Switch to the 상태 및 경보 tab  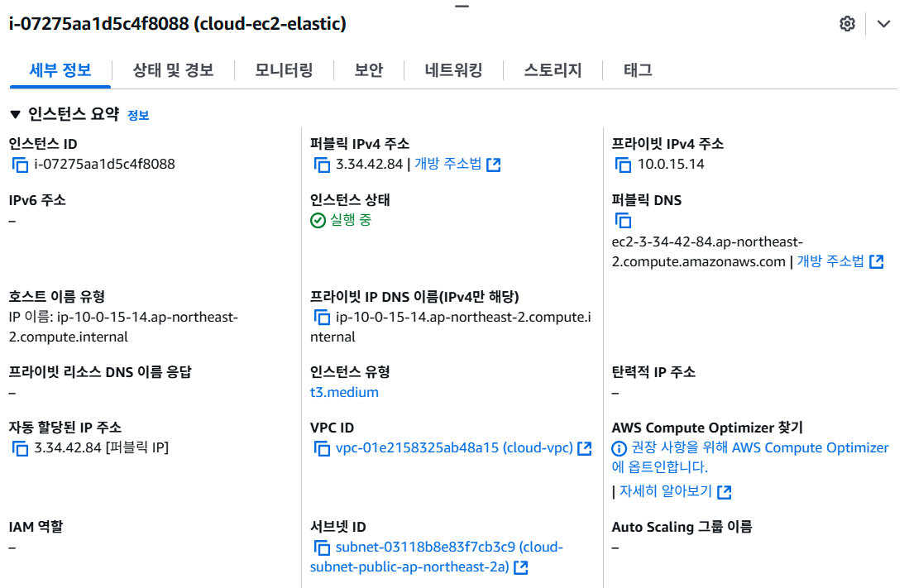173,70
